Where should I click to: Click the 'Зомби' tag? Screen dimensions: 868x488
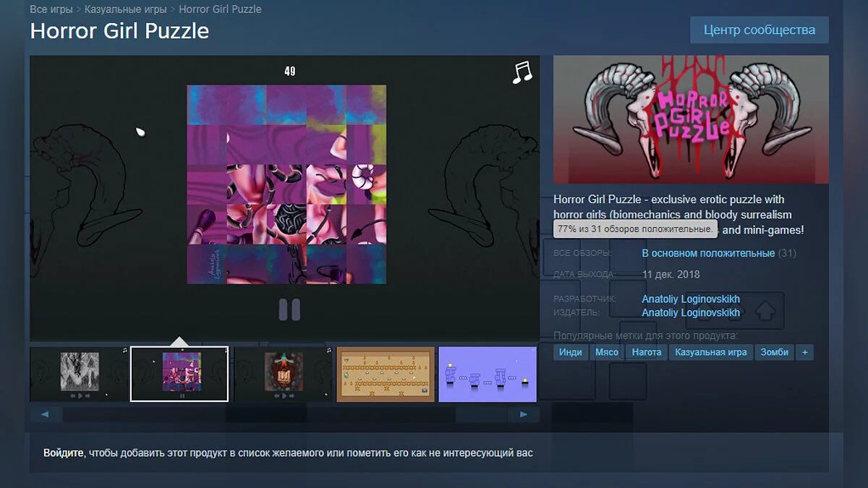point(774,352)
